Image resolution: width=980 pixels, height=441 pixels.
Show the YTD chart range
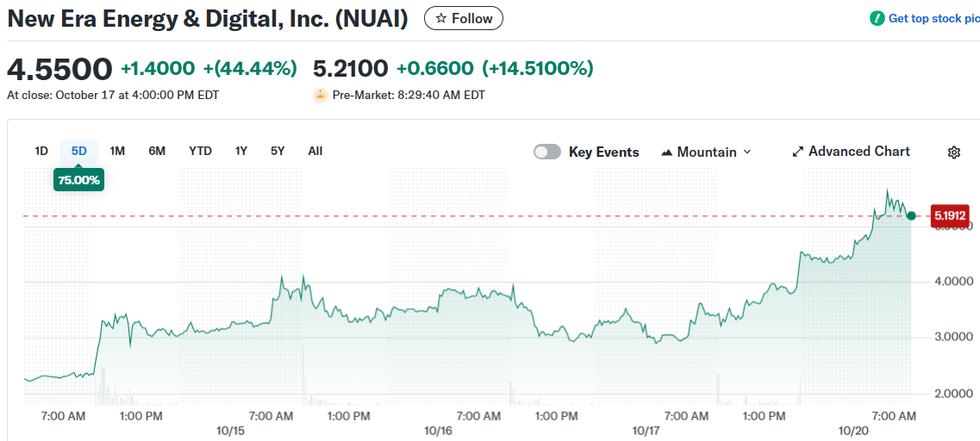click(200, 151)
